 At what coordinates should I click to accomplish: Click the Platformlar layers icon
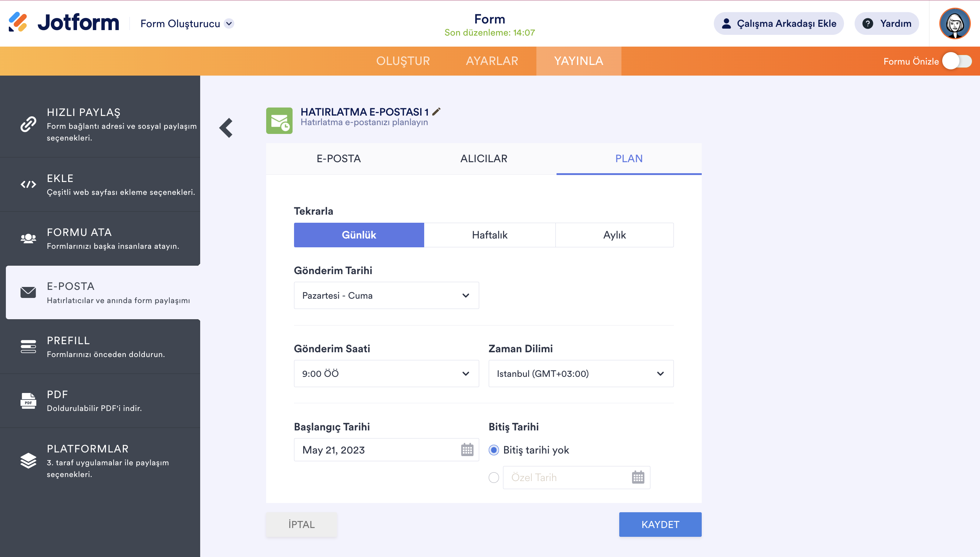[x=28, y=460]
